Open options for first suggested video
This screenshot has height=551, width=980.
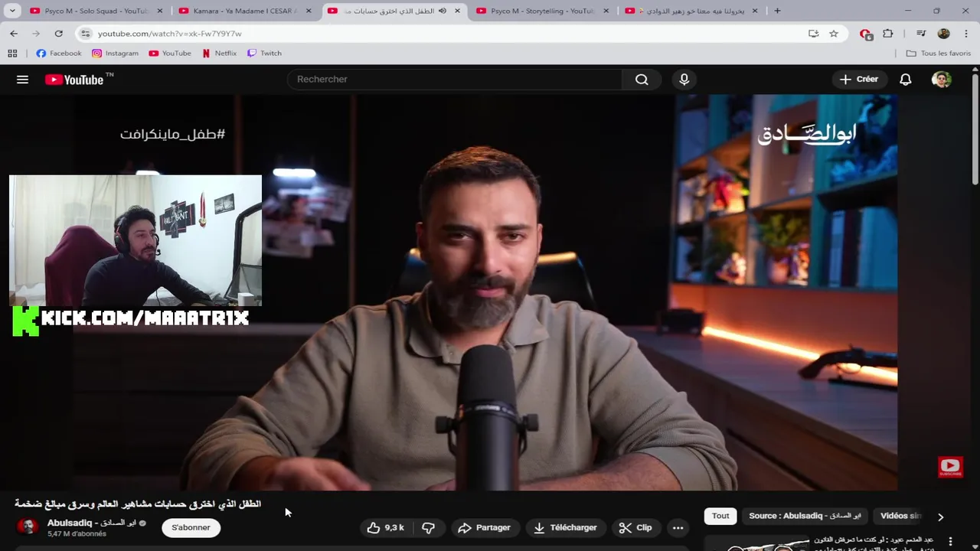point(951,542)
